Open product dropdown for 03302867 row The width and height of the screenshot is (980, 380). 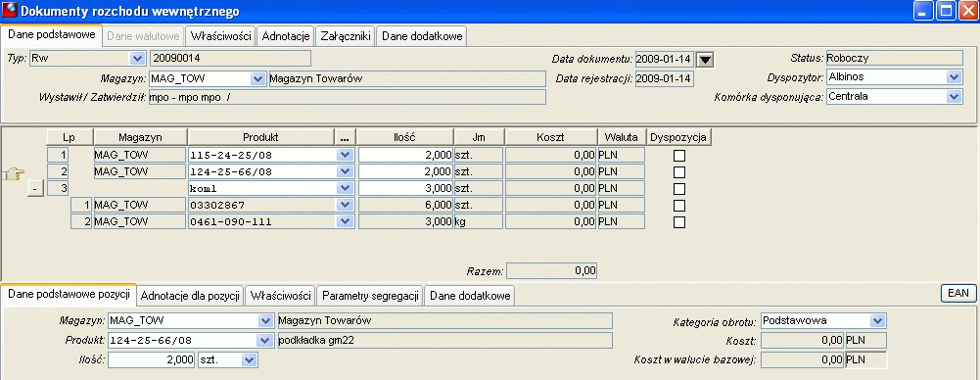[346, 205]
